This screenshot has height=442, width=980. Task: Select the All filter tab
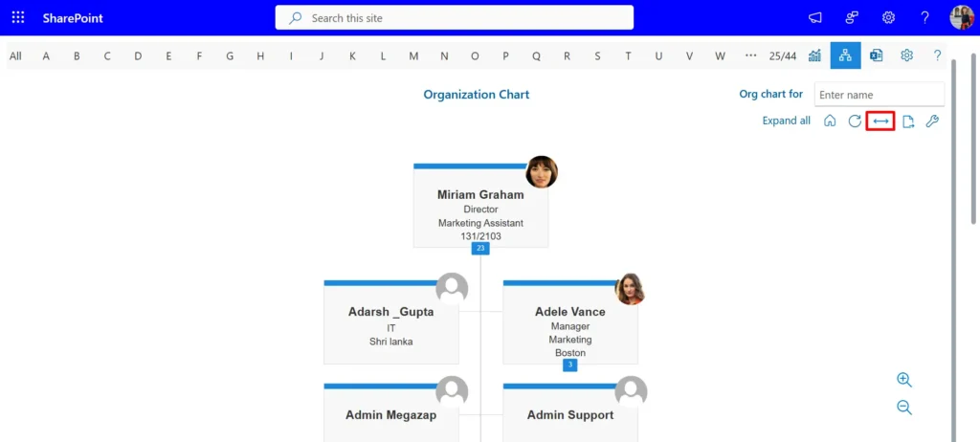coord(15,55)
